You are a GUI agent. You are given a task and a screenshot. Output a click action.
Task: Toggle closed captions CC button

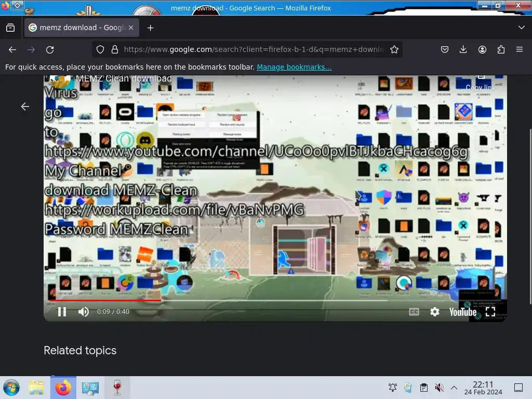[x=414, y=312]
